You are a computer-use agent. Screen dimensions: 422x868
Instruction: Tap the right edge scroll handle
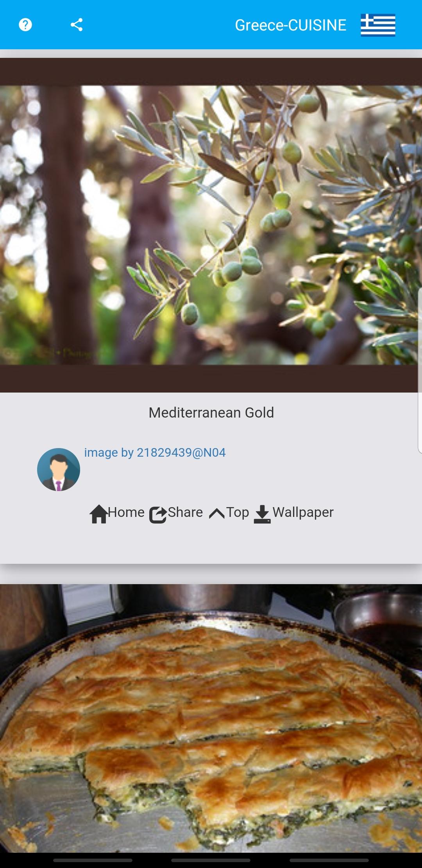coord(420,370)
